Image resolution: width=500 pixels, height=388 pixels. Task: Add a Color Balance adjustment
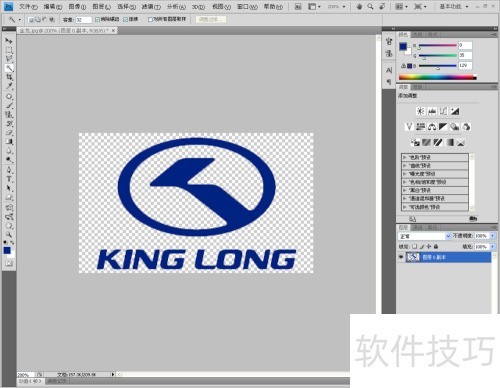(x=432, y=127)
